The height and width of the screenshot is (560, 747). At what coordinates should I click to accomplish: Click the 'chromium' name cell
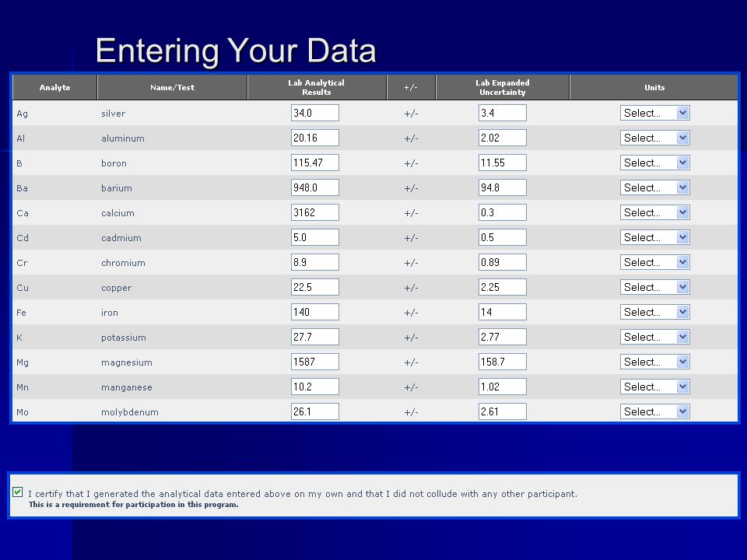123,263
